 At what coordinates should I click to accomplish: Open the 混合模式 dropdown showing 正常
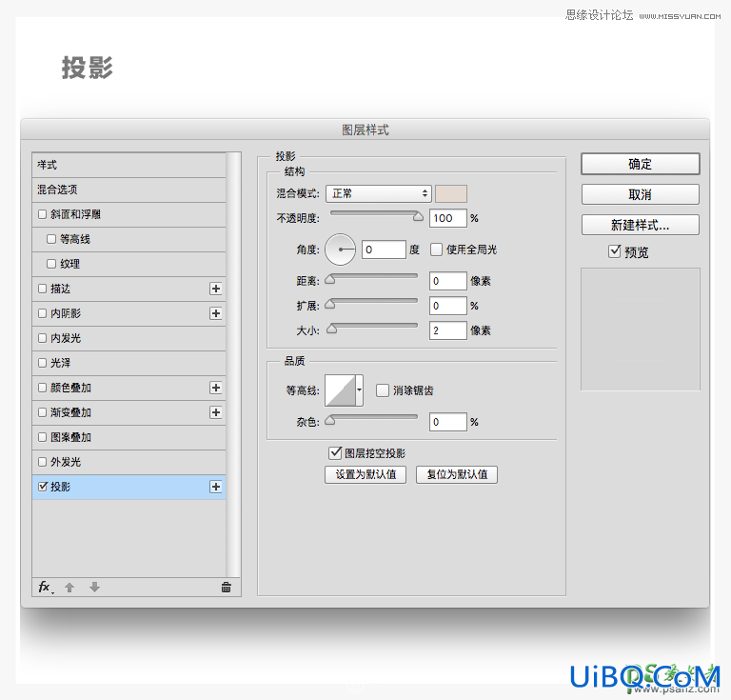pyautogui.click(x=378, y=193)
